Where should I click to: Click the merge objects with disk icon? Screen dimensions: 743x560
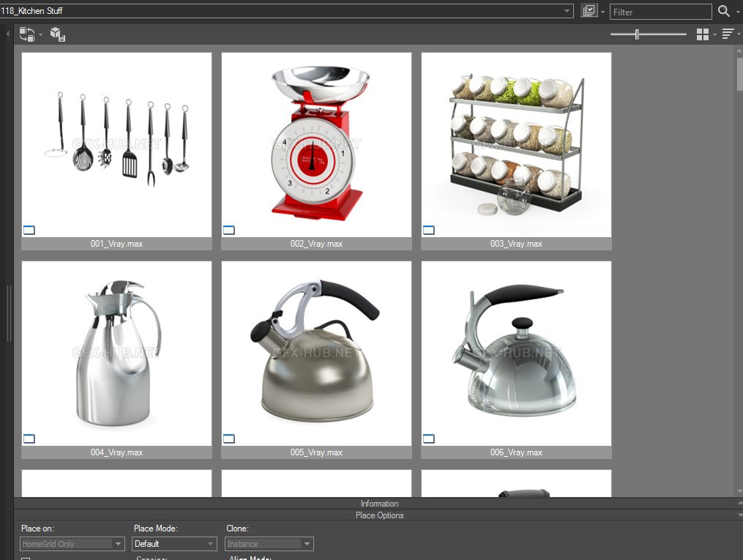click(58, 34)
